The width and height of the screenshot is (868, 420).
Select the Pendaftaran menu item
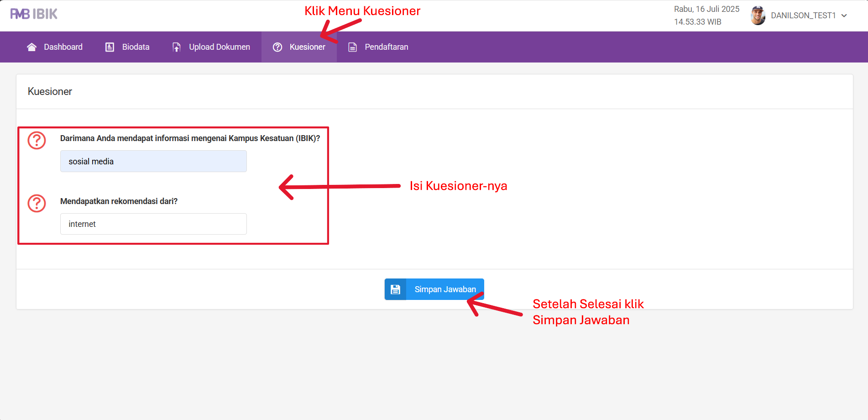point(386,47)
